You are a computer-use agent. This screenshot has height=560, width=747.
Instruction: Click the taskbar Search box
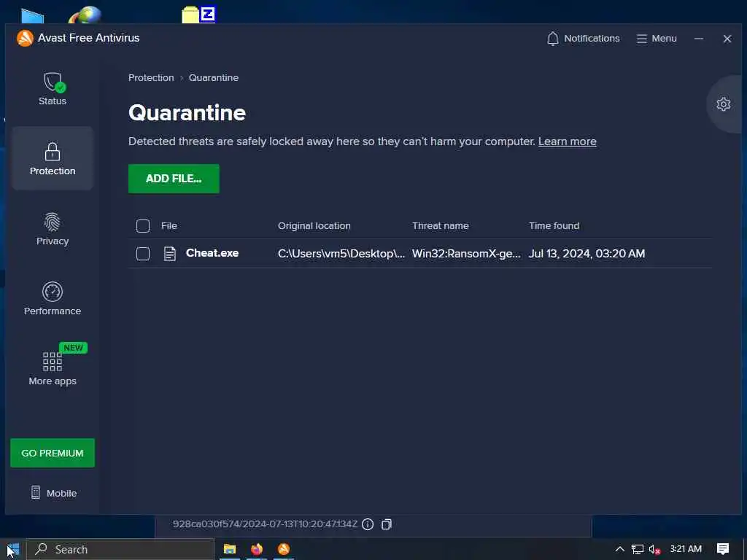click(120, 549)
